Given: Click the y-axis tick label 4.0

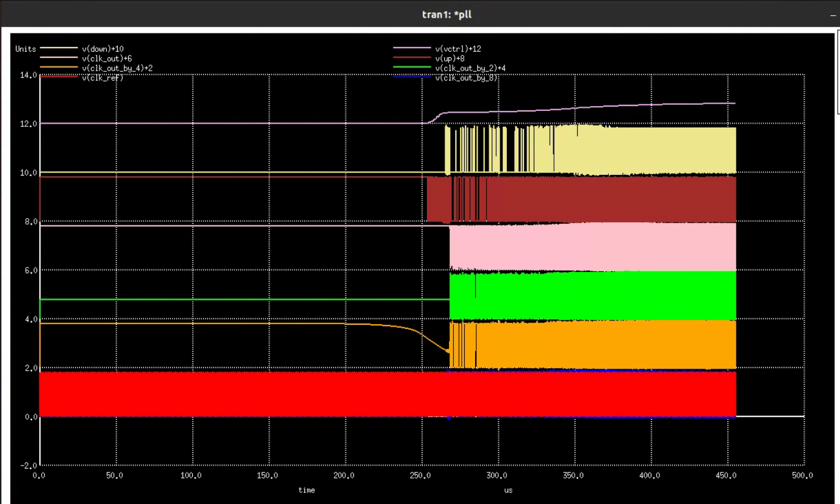Looking at the screenshot, I should pos(32,319).
